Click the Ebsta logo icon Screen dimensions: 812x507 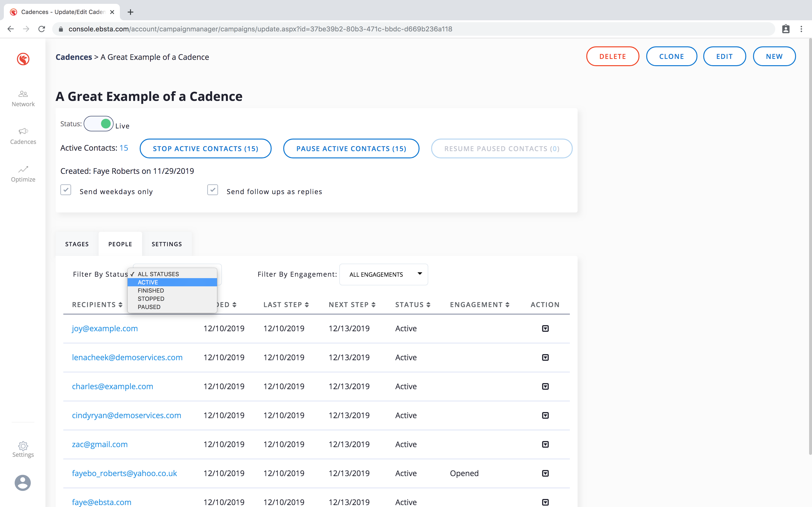tap(23, 59)
